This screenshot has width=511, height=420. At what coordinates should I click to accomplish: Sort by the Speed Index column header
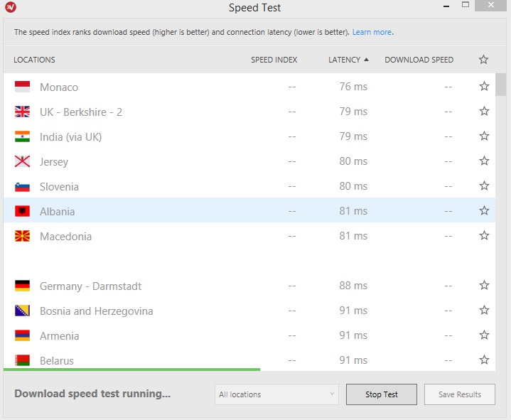(274, 60)
